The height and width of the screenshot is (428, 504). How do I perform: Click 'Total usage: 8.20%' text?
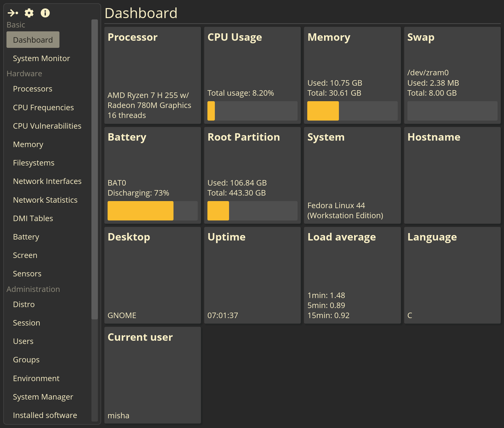(241, 93)
